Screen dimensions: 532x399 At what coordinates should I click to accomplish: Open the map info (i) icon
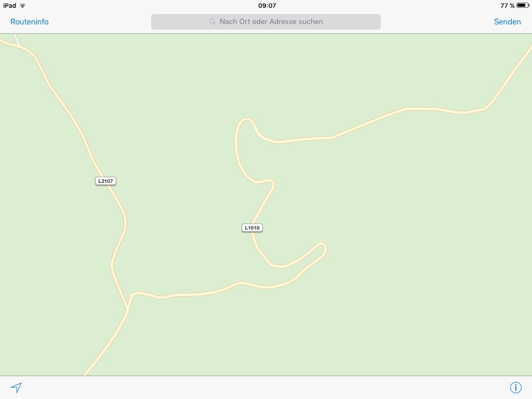(515, 387)
